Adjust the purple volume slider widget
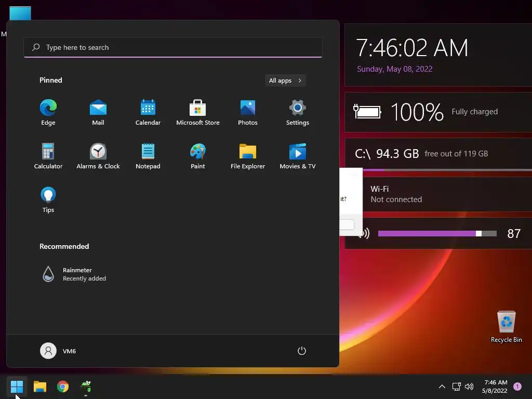 click(x=437, y=233)
